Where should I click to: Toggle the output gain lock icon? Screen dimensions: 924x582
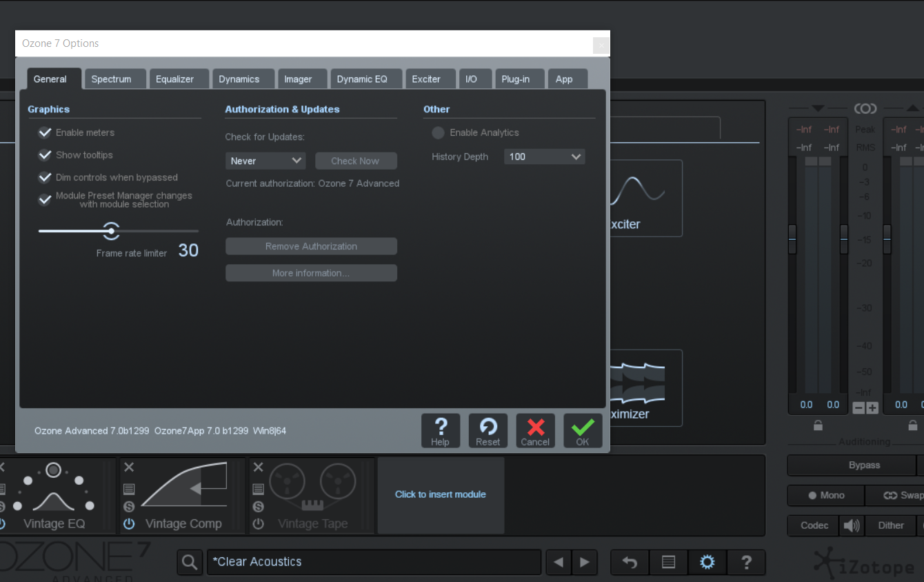[913, 425]
